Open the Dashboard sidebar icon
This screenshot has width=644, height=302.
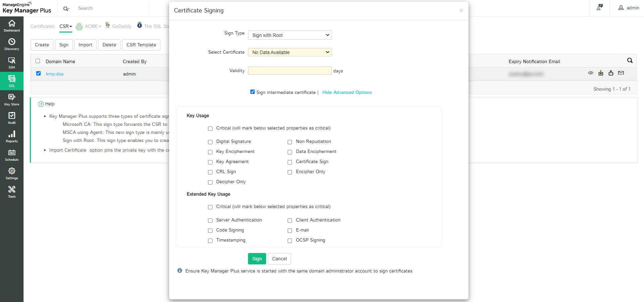tap(12, 26)
